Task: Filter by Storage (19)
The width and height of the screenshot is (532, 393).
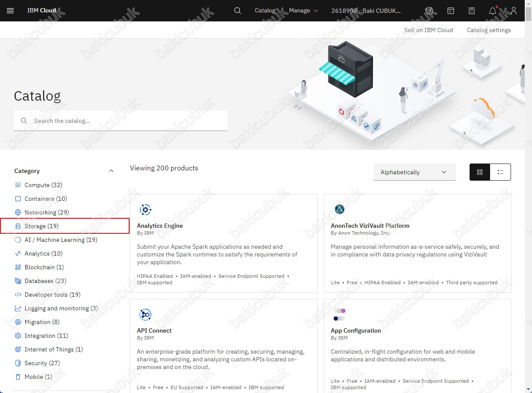Action: coord(41,226)
